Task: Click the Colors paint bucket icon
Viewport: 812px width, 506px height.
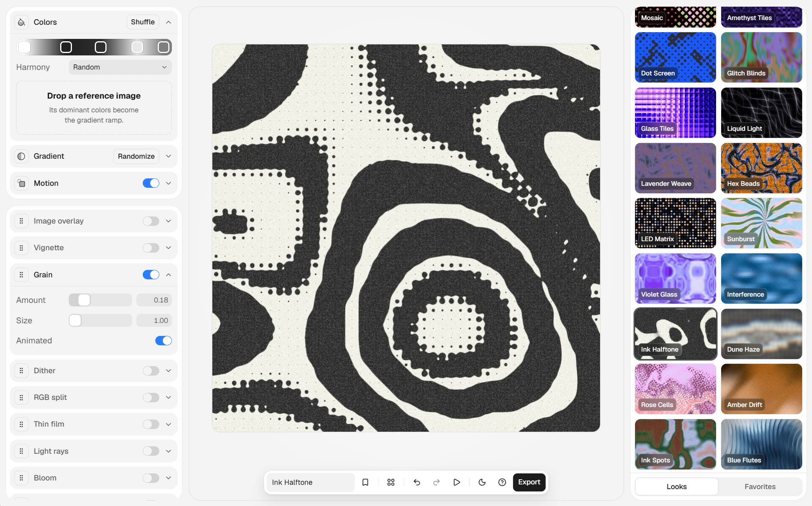Action: (22, 22)
